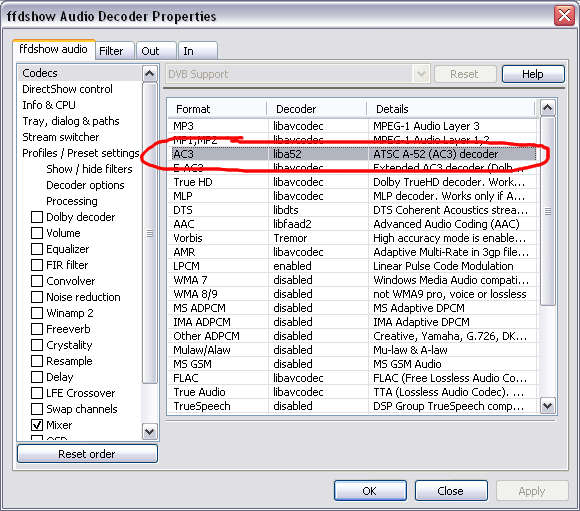Image resolution: width=580 pixels, height=511 pixels.
Task: Open the Decoder options page
Action: point(85,185)
